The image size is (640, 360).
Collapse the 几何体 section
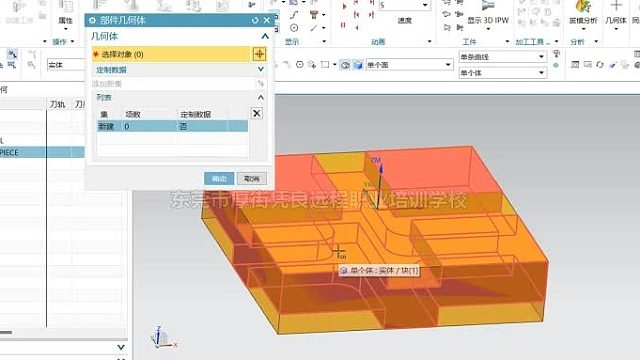(265, 36)
